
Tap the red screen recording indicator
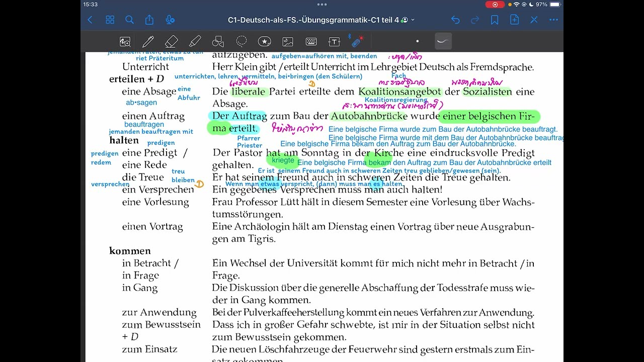[x=495, y=5]
